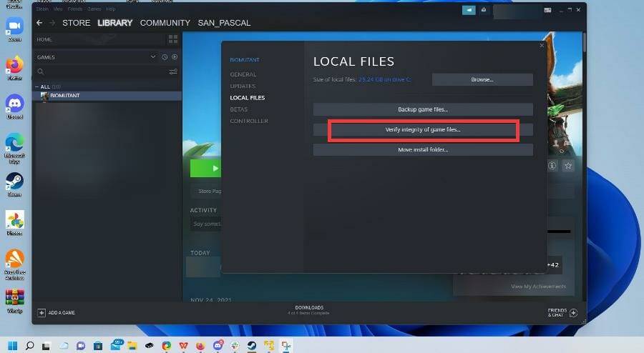Open Downloads status at bottom
The width and height of the screenshot is (644, 353).
click(309, 310)
